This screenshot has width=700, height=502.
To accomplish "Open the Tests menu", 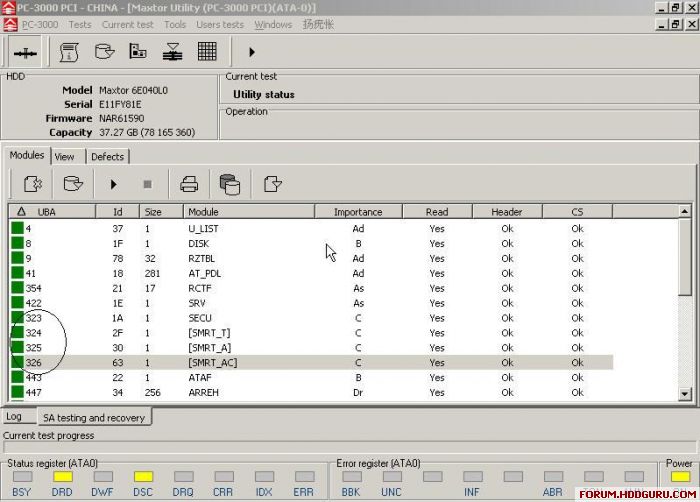I will (x=80, y=25).
